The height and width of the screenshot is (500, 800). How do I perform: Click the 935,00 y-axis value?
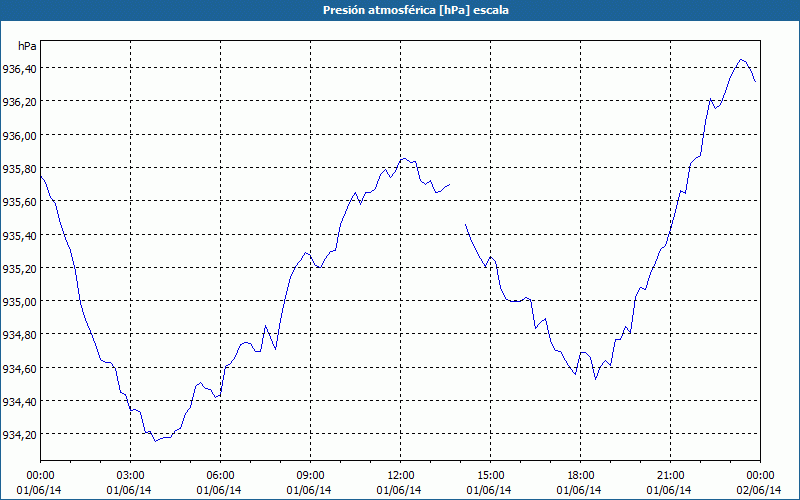(x=19, y=302)
